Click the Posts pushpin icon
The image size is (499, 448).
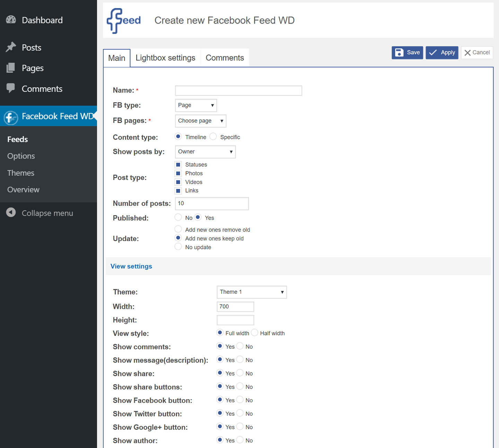pyautogui.click(x=11, y=47)
